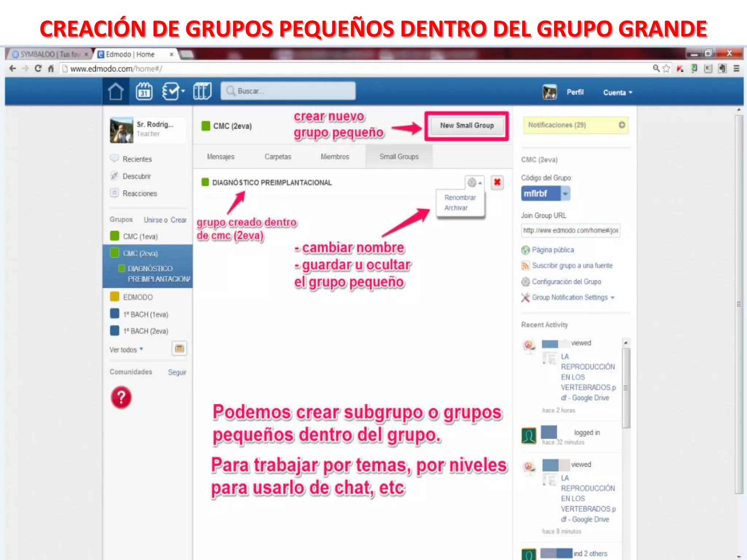The height and width of the screenshot is (560, 747).
Task: Click Suscribir grupo a una fuente
Action: pyautogui.click(x=572, y=265)
